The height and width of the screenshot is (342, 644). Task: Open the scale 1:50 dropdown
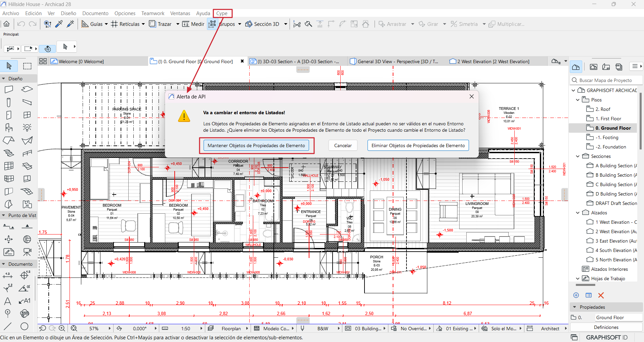pyautogui.click(x=202, y=329)
